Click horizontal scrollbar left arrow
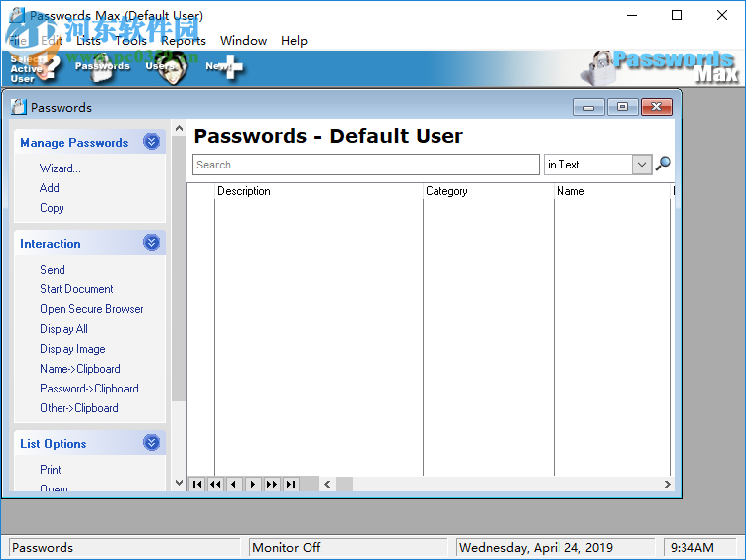 [x=327, y=484]
